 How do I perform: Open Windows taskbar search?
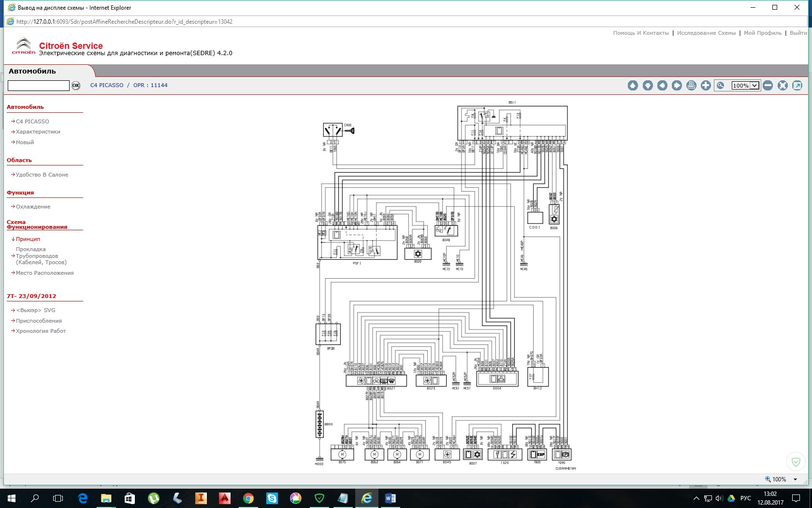coord(35,498)
